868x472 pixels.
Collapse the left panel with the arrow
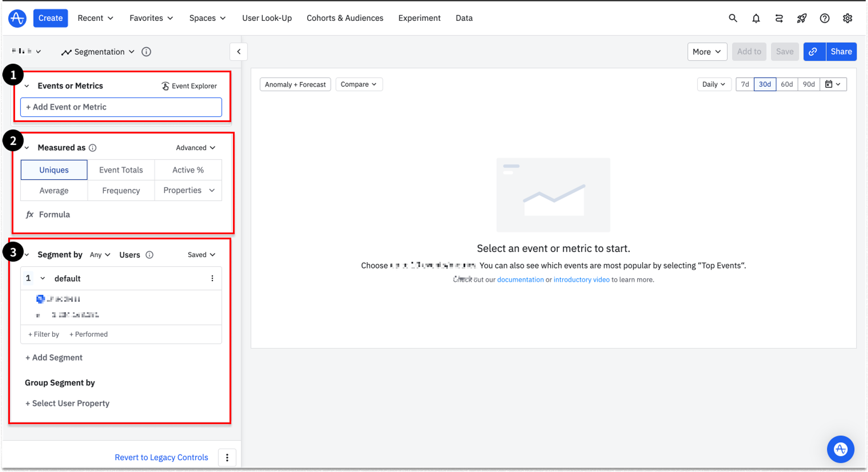tap(239, 52)
